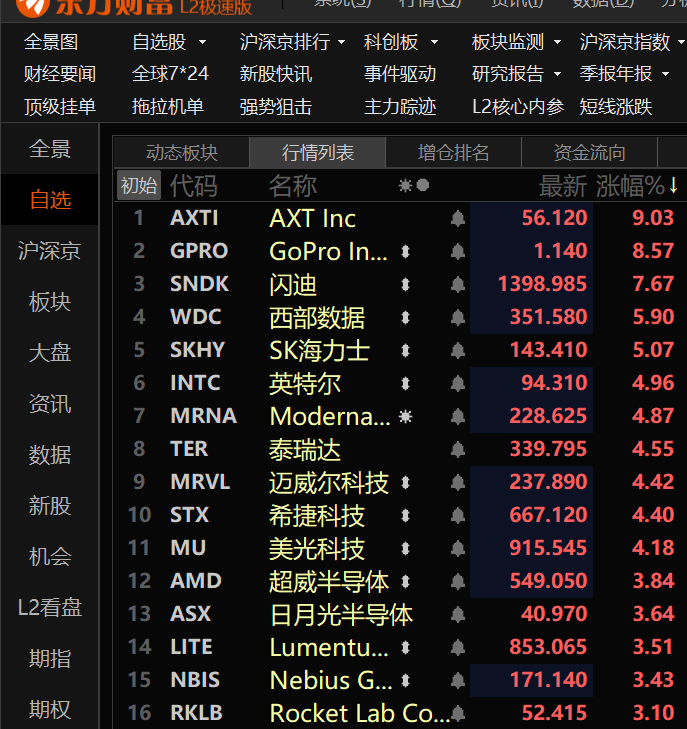Image resolution: width=687 pixels, height=729 pixels.
Task: Click the marker icon beside SK海力士
Action: pos(405,351)
